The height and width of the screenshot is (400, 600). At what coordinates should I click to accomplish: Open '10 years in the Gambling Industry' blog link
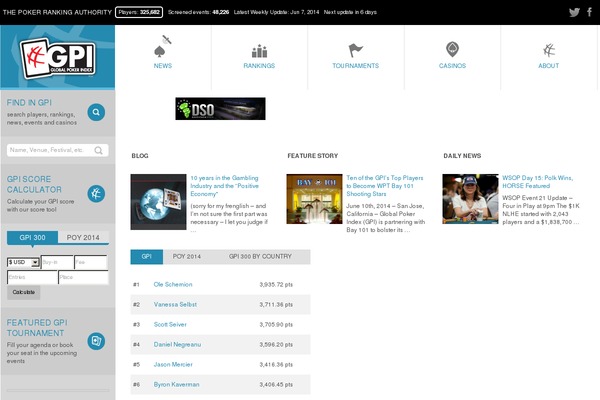[x=225, y=186]
